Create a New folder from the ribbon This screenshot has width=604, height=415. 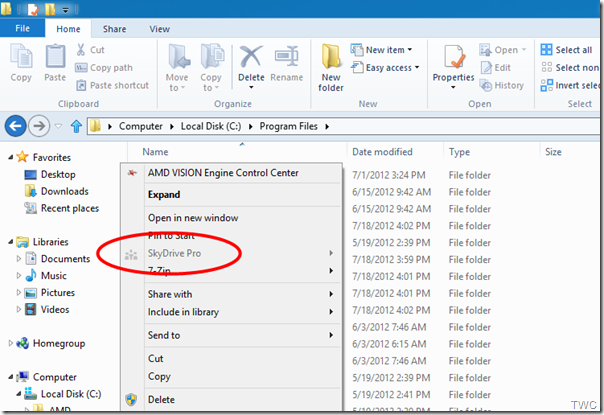point(331,68)
